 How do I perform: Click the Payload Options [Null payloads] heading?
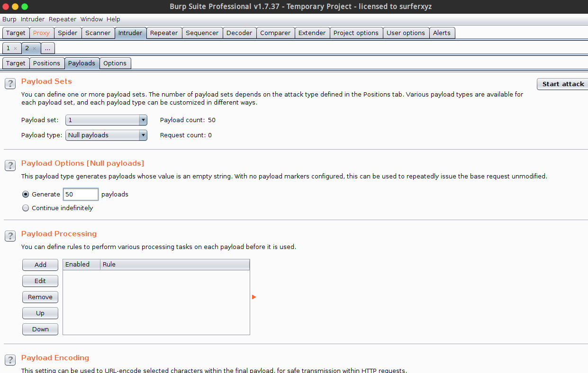coord(82,163)
